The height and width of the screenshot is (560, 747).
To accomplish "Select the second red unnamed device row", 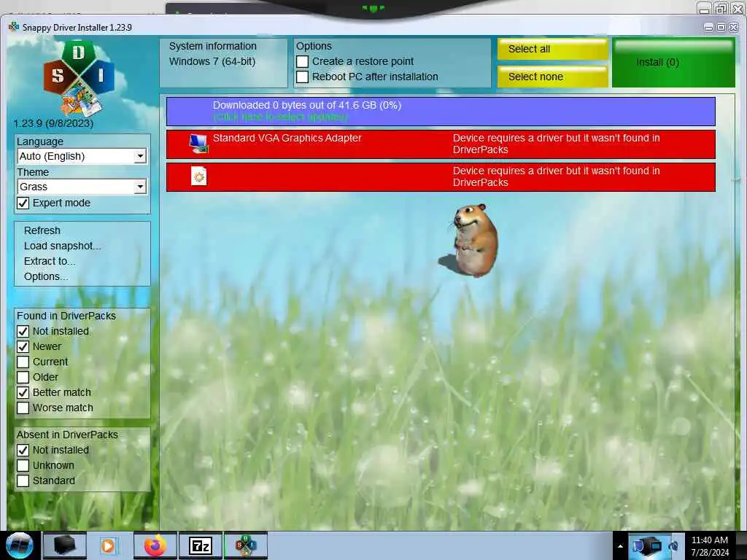I will click(441, 176).
